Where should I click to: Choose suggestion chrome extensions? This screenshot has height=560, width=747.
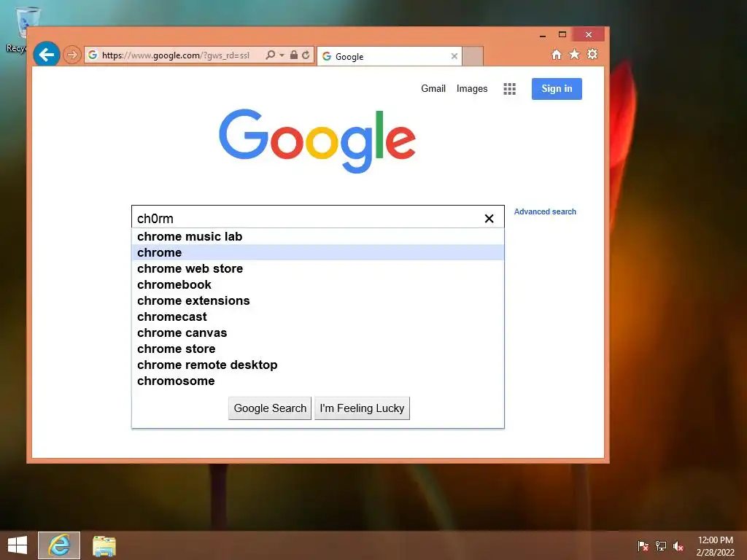318,300
